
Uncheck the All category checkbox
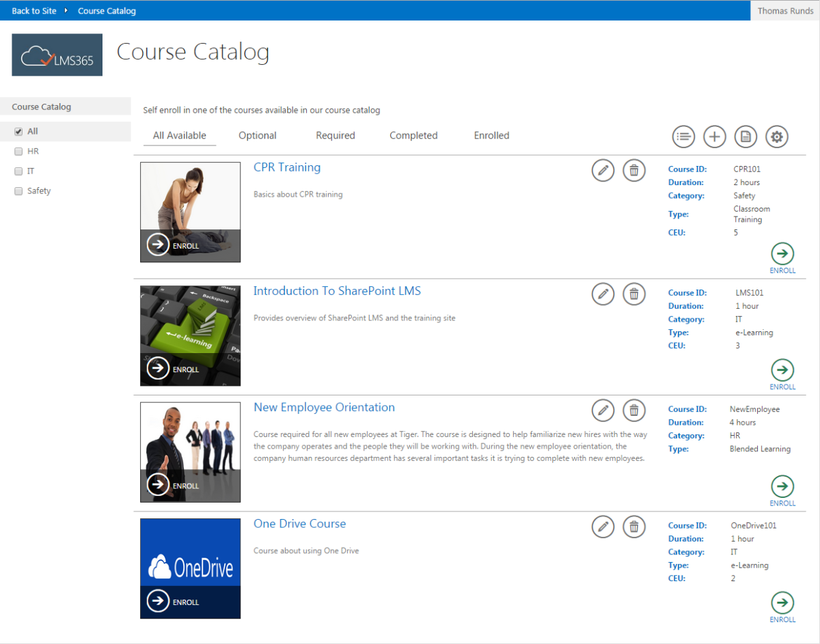18,132
